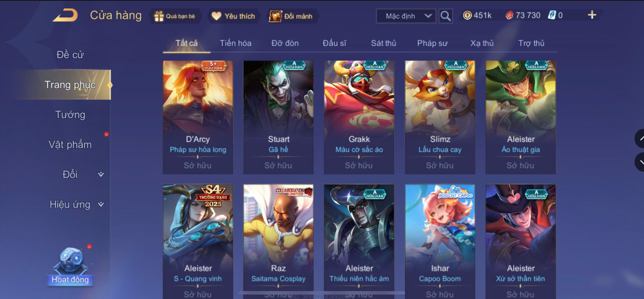Expand the Đổi sidebar section

(82, 174)
